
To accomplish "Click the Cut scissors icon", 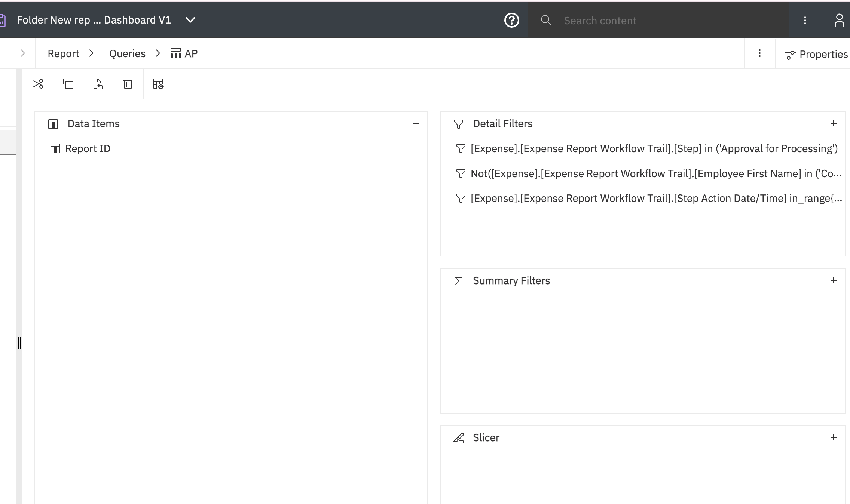I will 38,84.
